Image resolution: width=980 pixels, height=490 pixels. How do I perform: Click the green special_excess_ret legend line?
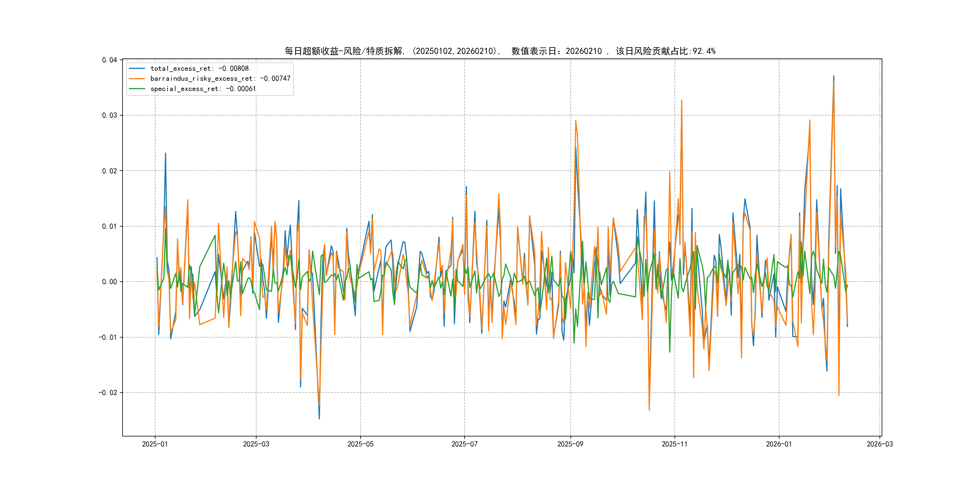pos(137,89)
